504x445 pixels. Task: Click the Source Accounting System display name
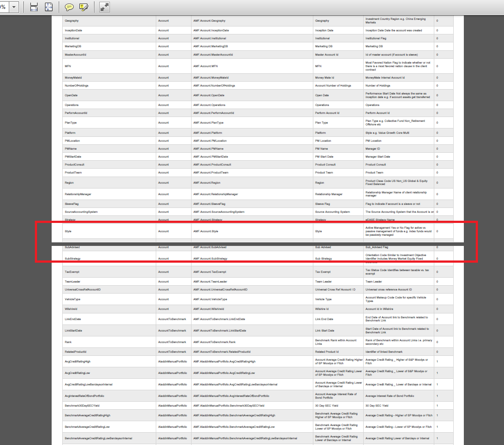point(332,212)
